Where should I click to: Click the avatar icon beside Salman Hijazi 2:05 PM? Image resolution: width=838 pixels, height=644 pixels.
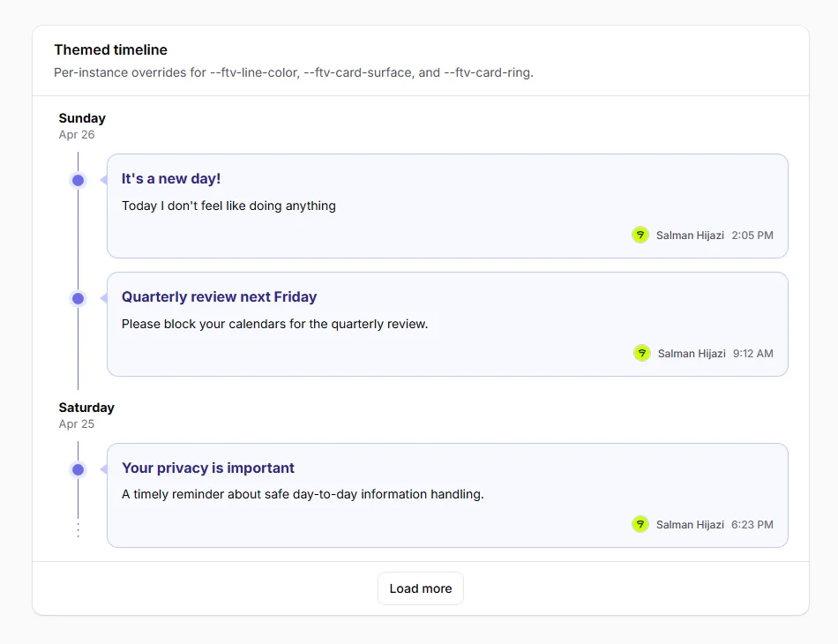(x=640, y=235)
